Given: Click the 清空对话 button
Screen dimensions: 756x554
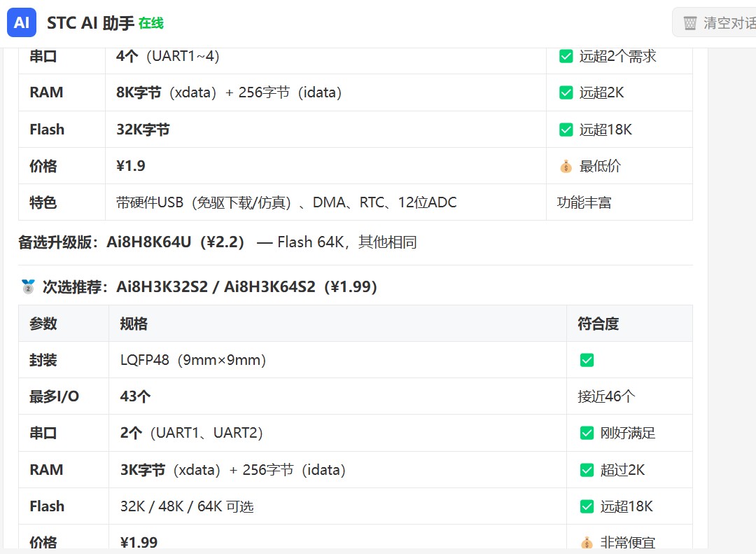Looking at the screenshot, I should (x=715, y=22).
